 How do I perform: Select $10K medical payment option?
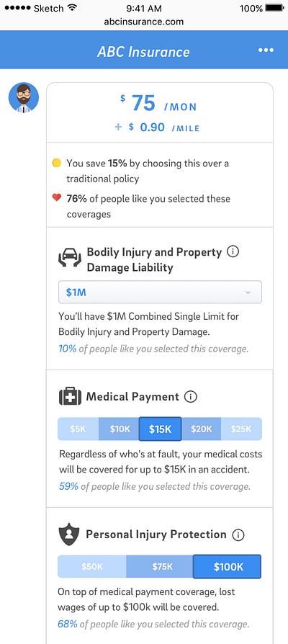(x=120, y=429)
